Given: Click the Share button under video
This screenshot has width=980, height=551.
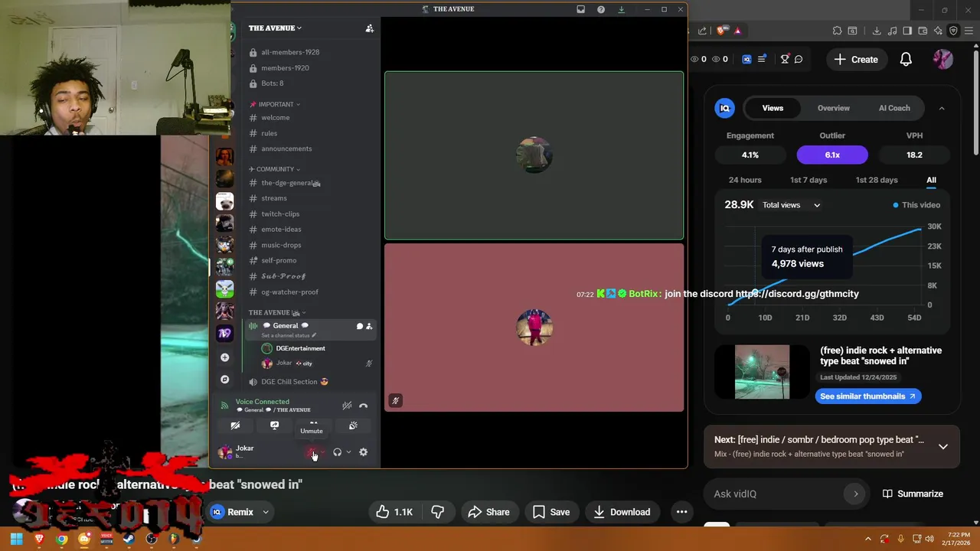Looking at the screenshot, I should tap(488, 512).
